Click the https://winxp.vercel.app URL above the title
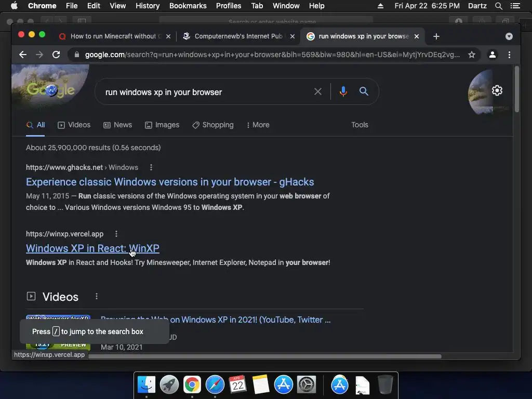532x399 pixels. (x=64, y=234)
